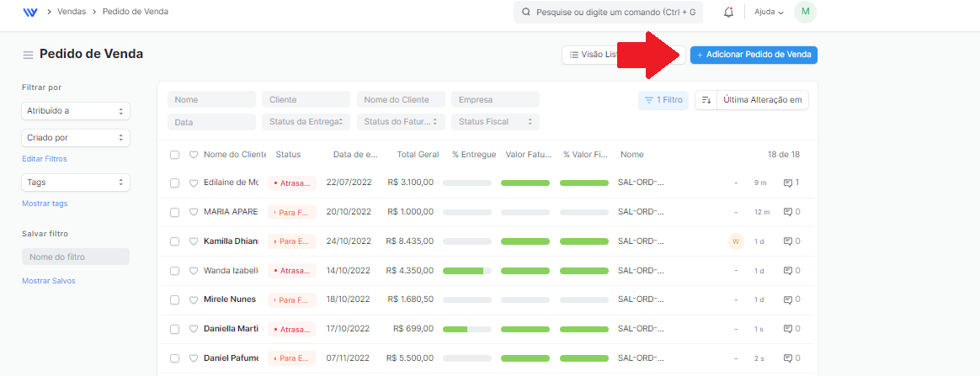Image resolution: width=980 pixels, height=376 pixels.
Task: Open Status Fiscal filter dropdown
Action: [x=495, y=122]
